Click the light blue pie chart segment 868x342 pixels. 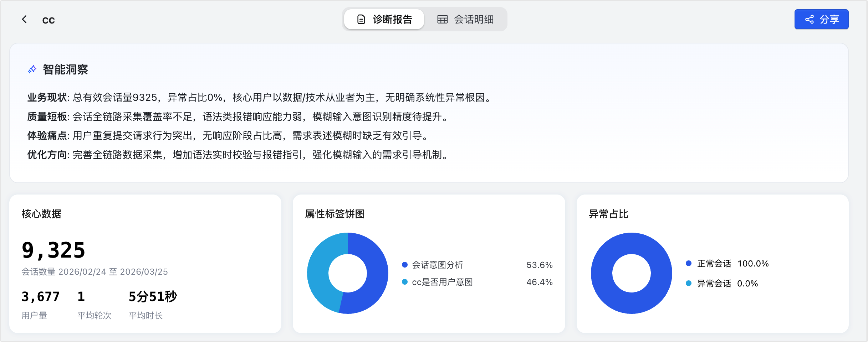tap(319, 274)
